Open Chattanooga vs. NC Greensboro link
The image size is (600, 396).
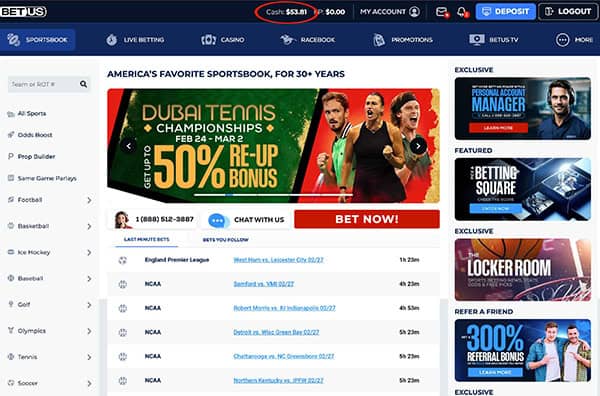(284, 356)
